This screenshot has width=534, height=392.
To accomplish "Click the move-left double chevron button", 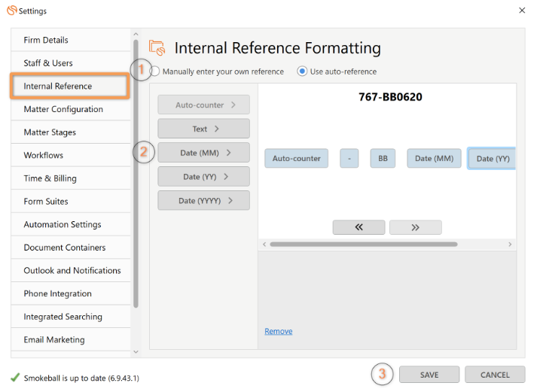I will (359, 227).
